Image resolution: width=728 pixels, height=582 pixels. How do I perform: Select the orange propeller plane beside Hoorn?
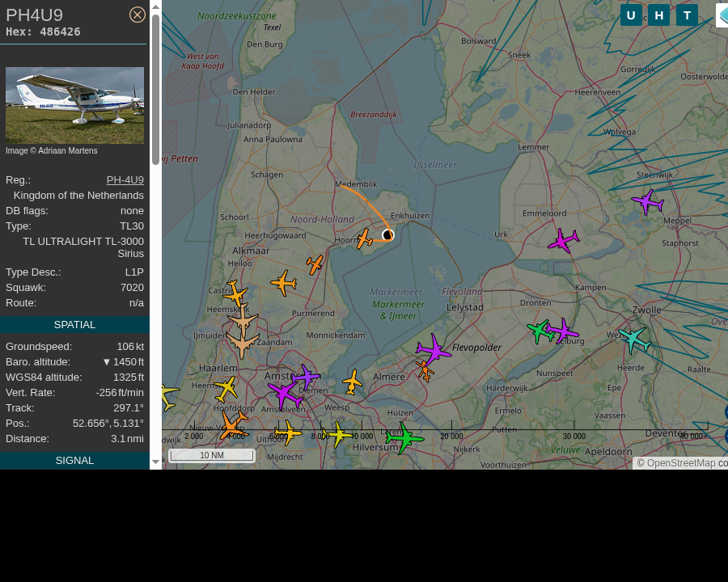pyautogui.click(x=365, y=238)
